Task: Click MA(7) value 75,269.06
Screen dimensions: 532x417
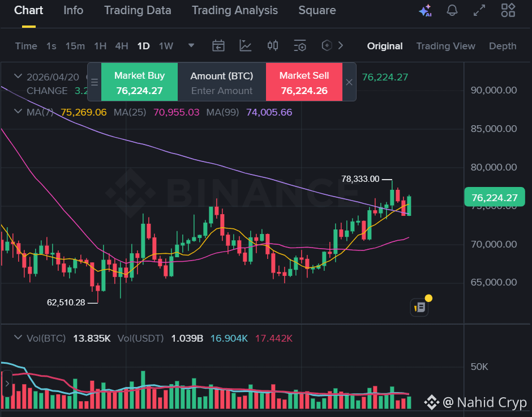Action: (x=83, y=112)
